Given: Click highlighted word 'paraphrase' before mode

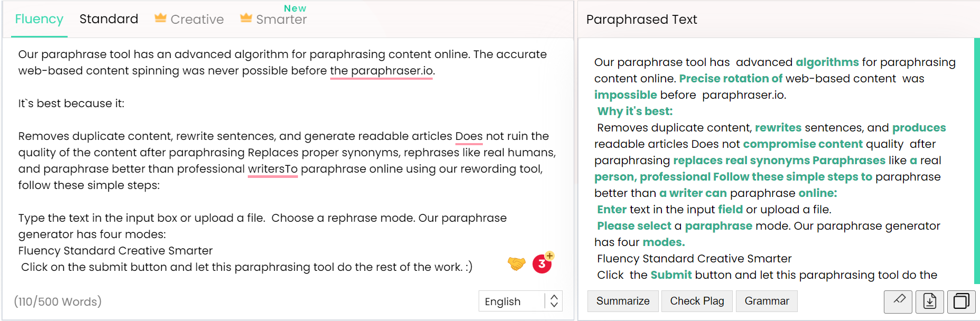Looking at the screenshot, I should coord(718,226).
